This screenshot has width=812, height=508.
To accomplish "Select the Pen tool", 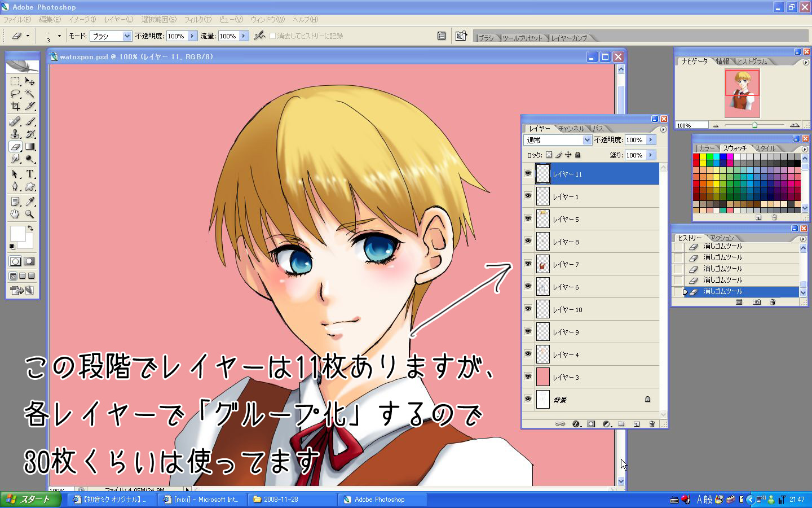I will (15, 186).
